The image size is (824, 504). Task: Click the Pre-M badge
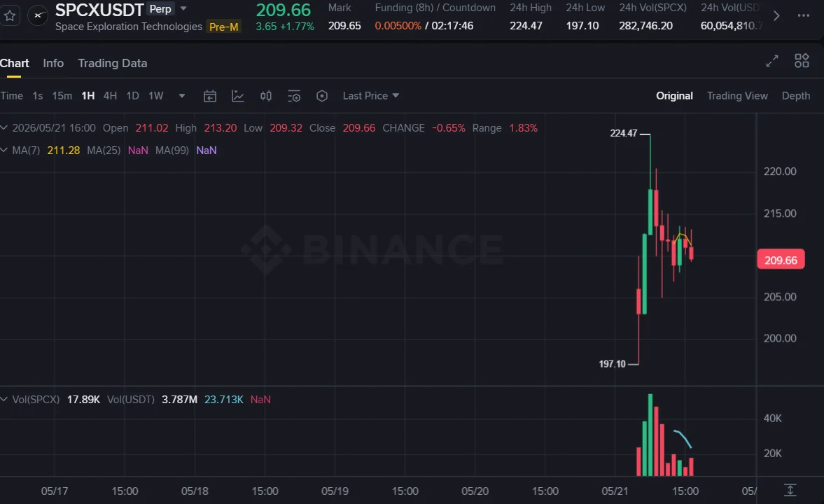[224, 27]
